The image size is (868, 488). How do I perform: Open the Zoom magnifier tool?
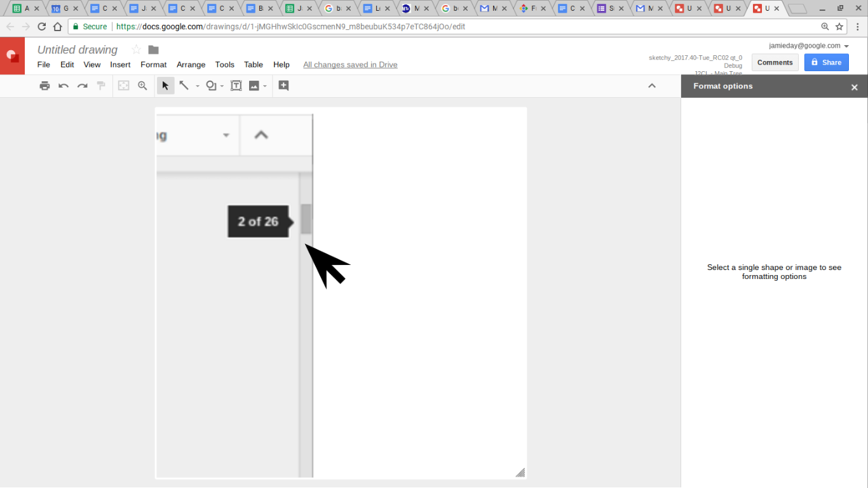142,86
